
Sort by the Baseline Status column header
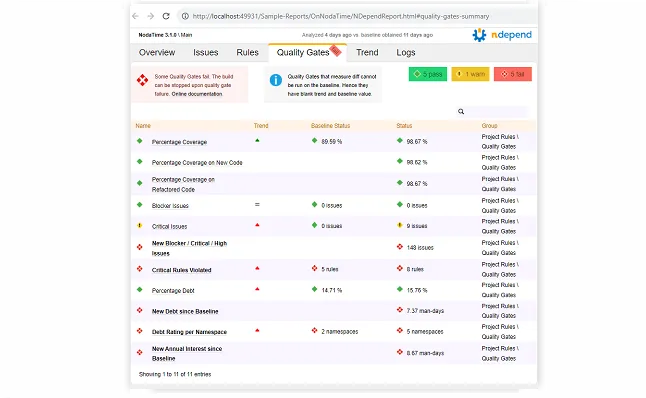[330, 126]
